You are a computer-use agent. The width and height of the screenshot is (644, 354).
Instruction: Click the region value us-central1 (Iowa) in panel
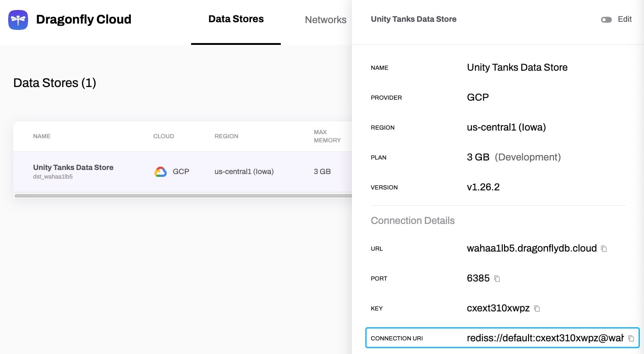pos(506,127)
